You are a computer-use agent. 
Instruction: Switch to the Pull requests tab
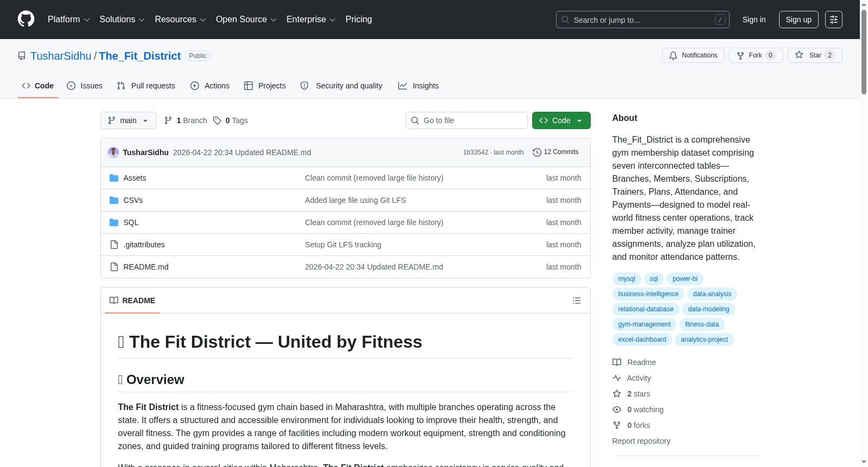(146, 86)
